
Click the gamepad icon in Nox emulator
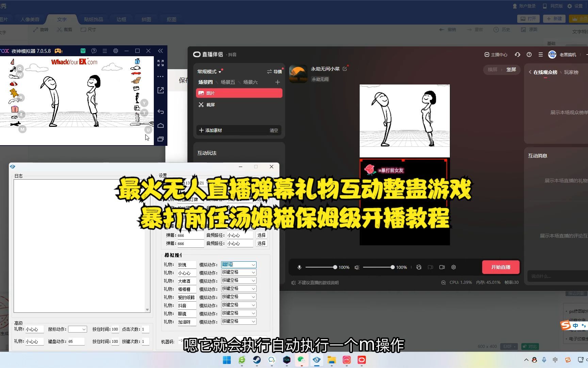(x=58, y=50)
